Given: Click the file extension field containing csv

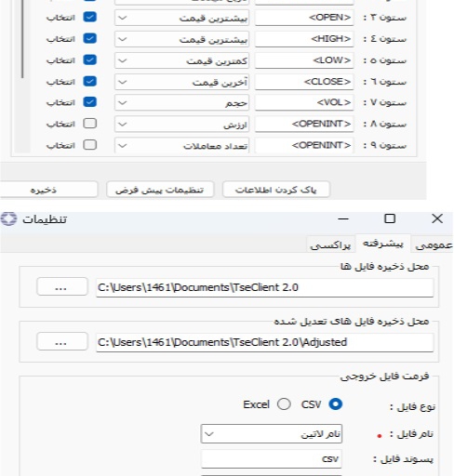Looking at the screenshot, I should (272, 459).
